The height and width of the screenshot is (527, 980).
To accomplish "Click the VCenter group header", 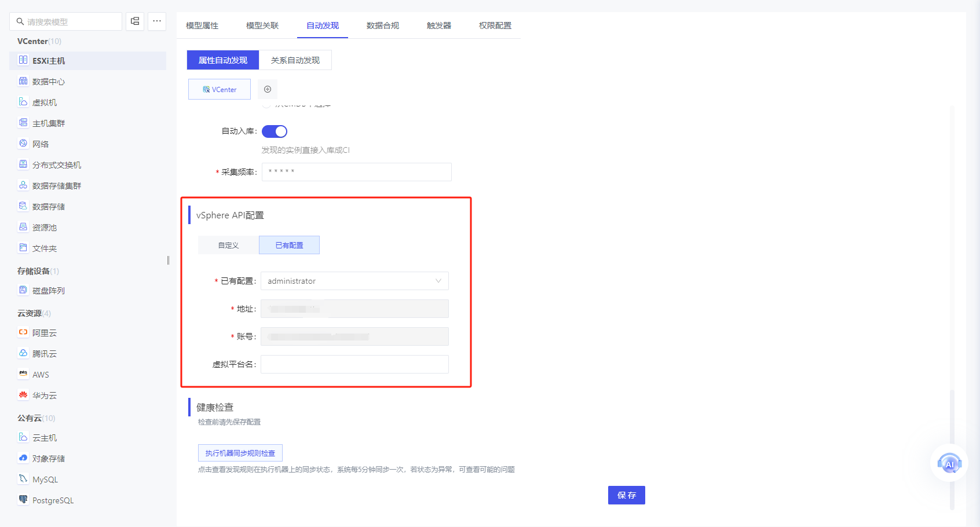I will click(39, 41).
